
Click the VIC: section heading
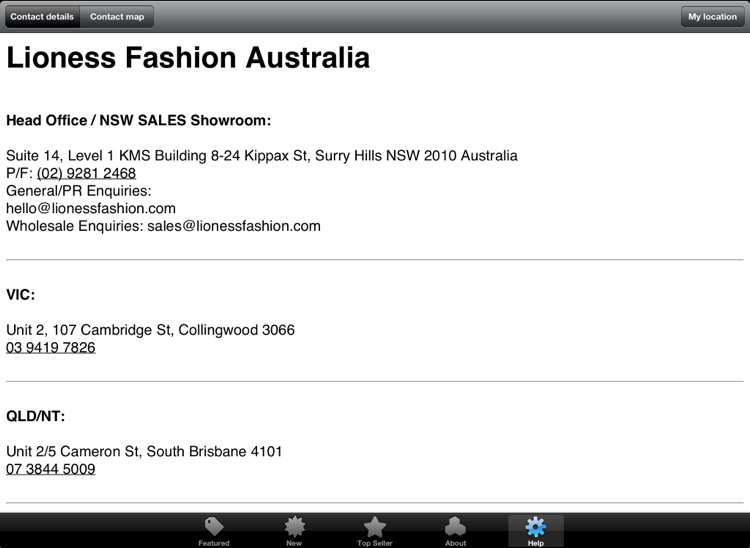click(x=21, y=295)
